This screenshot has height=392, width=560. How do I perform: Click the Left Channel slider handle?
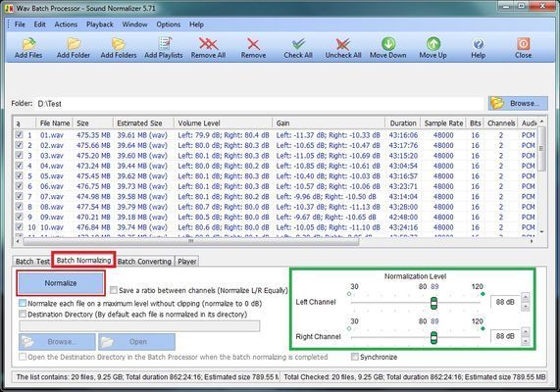(x=433, y=303)
